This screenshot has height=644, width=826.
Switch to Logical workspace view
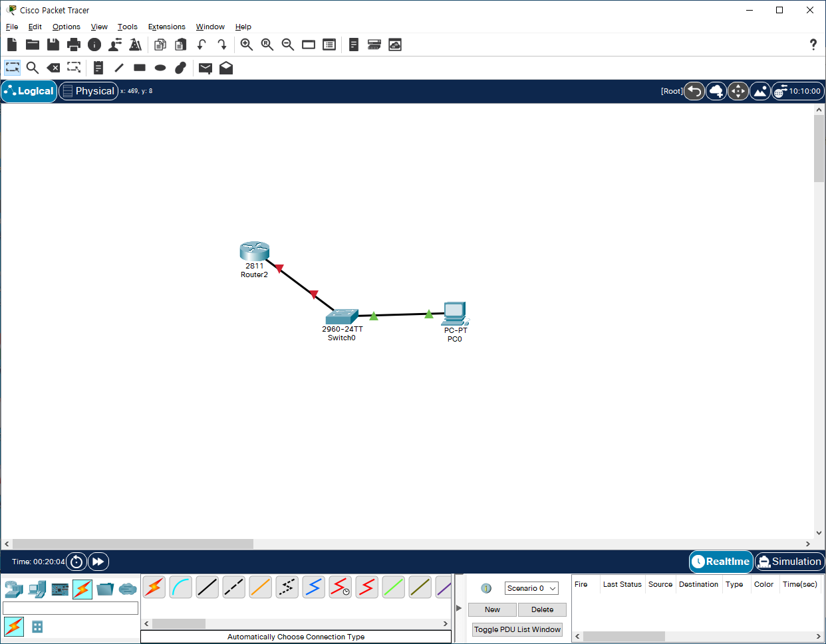pyautogui.click(x=29, y=91)
